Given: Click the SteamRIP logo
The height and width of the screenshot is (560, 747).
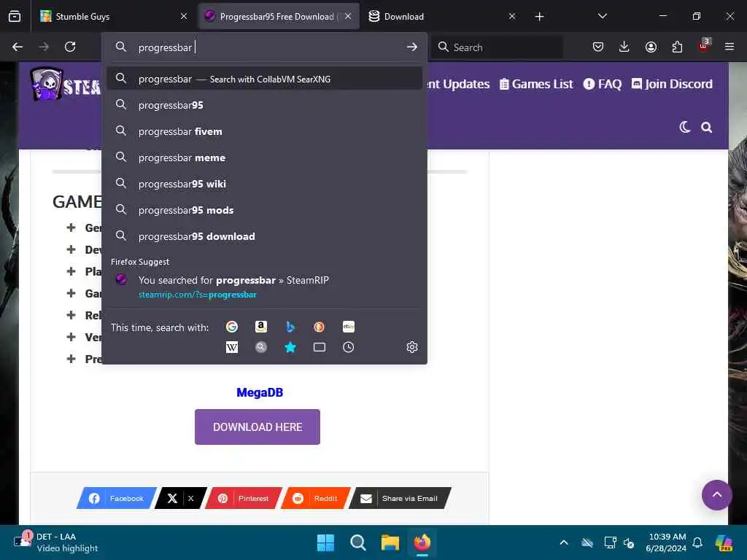Looking at the screenshot, I should 65,85.
